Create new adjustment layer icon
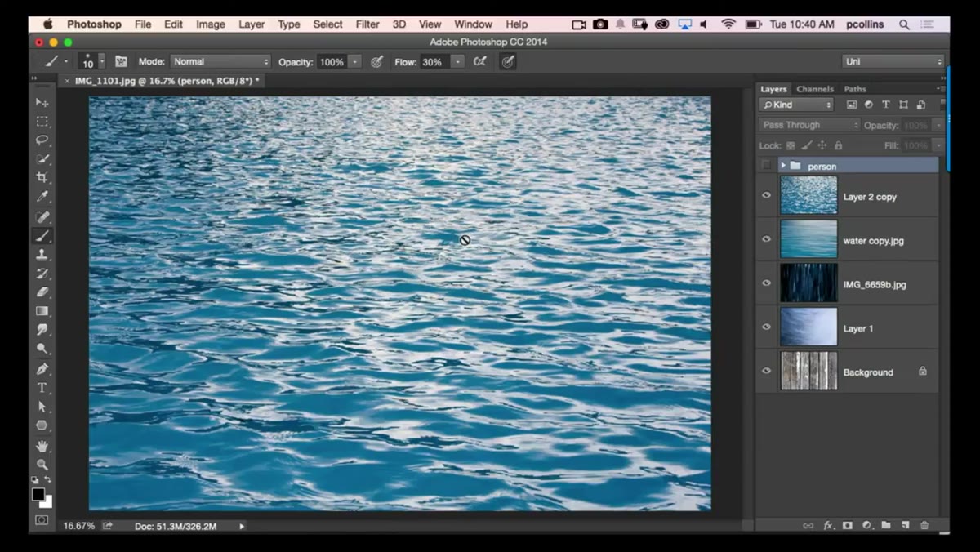 pos(866,525)
